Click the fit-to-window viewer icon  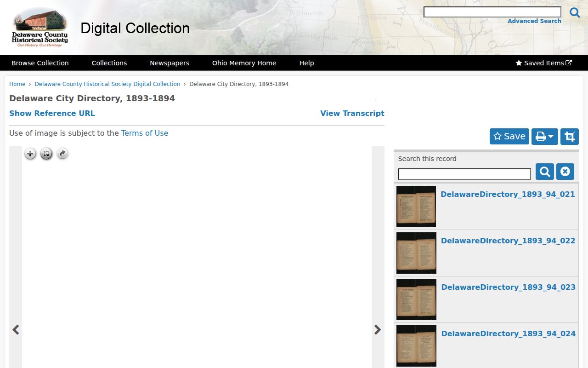[46, 154]
